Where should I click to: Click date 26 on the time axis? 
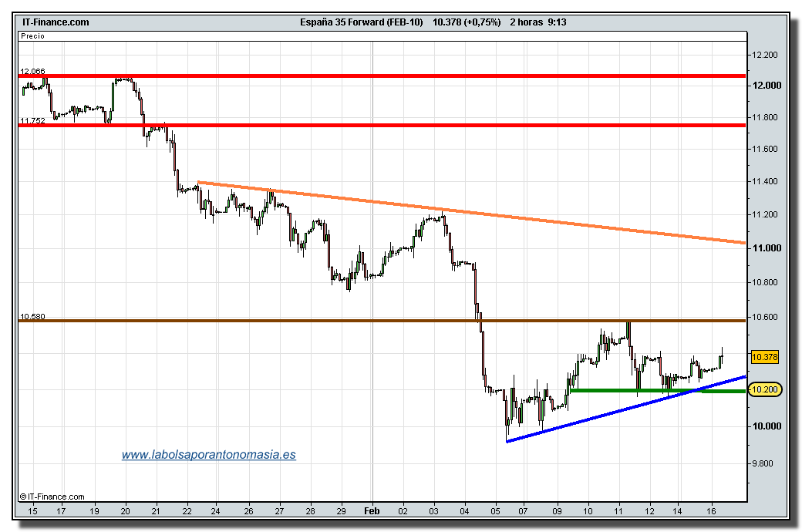point(248,510)
